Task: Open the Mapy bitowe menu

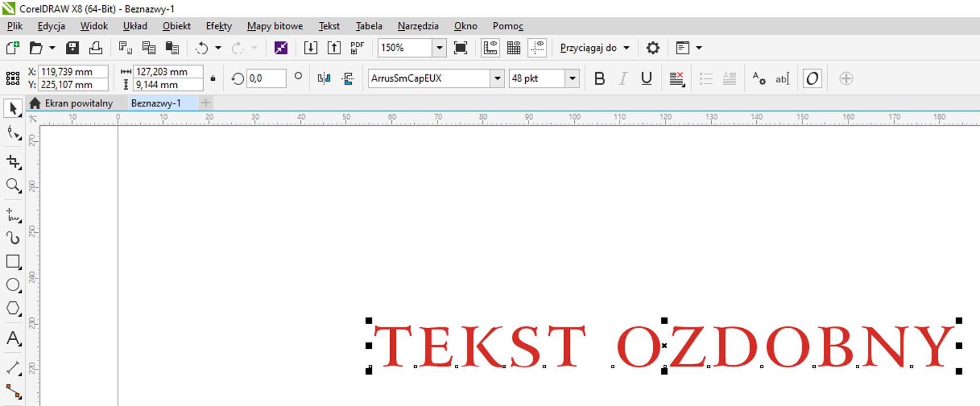Action: pyautogui.click(x=275, y=26)
